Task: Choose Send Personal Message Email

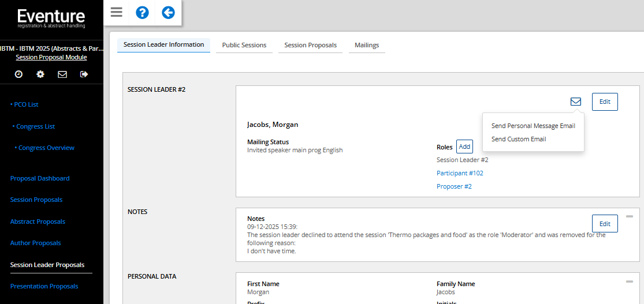Action: (x=533, y=126)
